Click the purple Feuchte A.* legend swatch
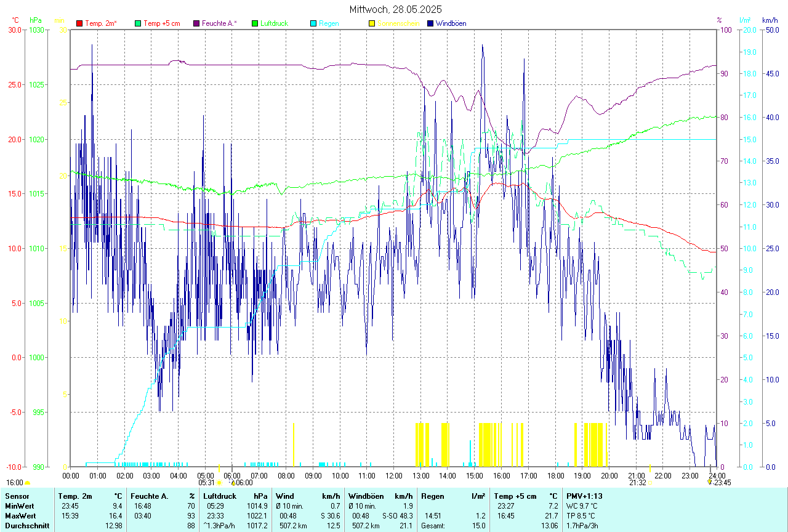This screenshot has height=532, width=788. (196, 23)
